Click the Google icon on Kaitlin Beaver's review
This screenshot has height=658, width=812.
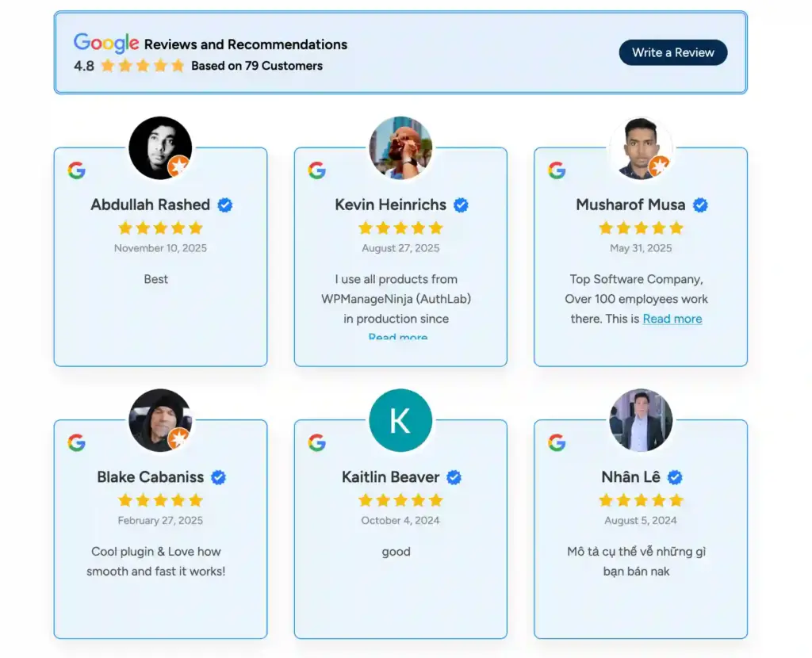point(318,442)
